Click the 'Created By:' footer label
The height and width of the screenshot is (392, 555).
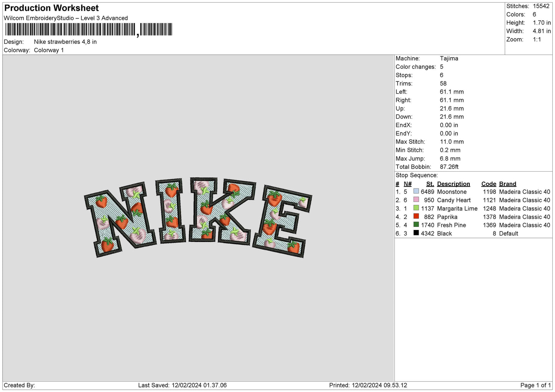point(19,385)
